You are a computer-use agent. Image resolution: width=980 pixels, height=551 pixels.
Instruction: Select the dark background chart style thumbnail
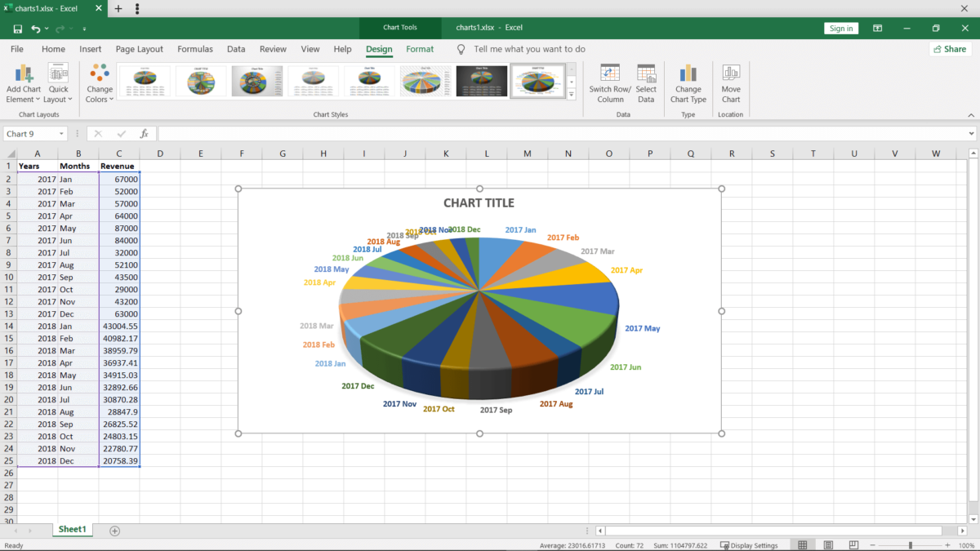point(481,82)
